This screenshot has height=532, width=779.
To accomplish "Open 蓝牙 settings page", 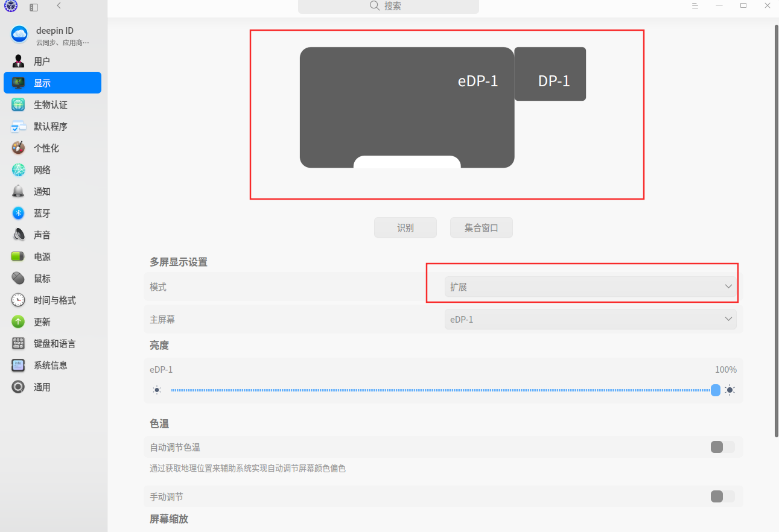I will click(52, 213).
